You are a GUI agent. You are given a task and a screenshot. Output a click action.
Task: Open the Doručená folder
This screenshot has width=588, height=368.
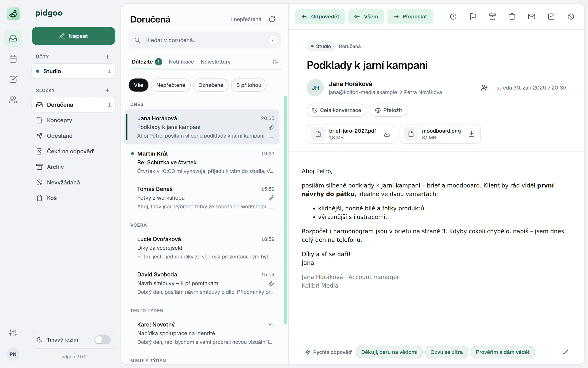(73, 105)
